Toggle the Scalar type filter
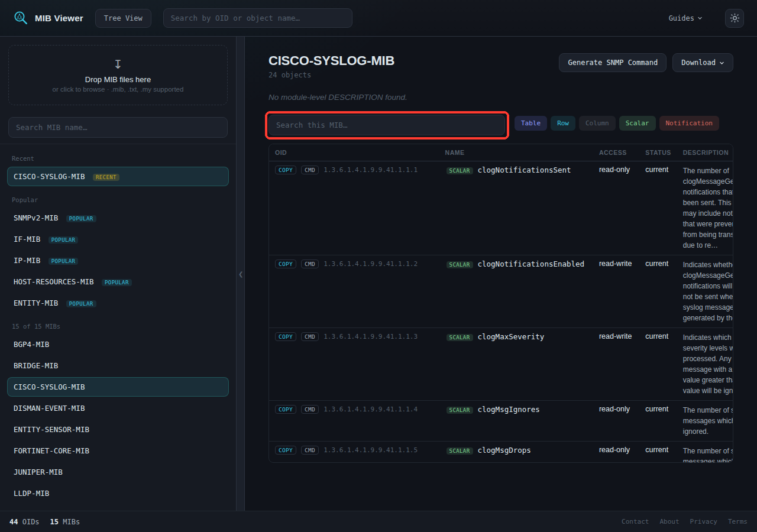The height and width of the screenshot is (532, 757). pyautogui.click(x=638, y=123)
